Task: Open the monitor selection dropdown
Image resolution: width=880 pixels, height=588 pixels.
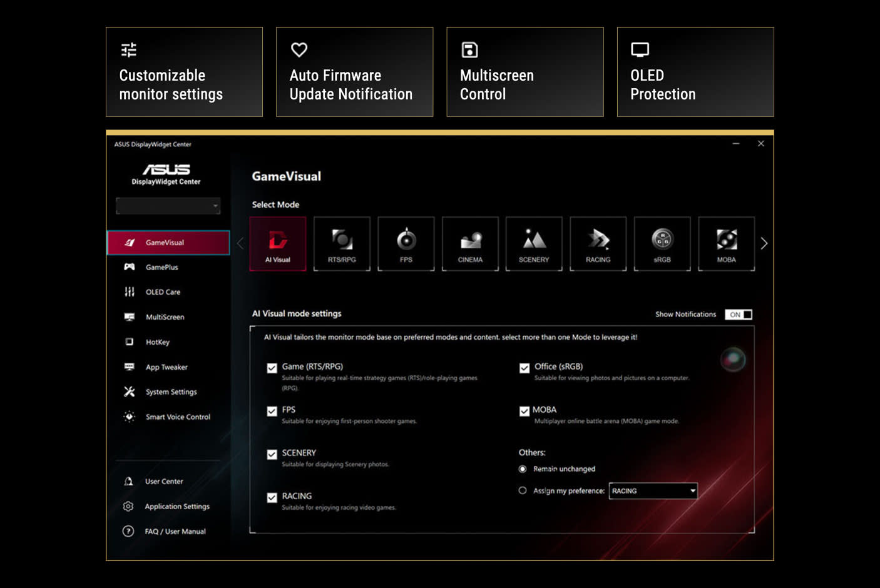Action: [168, 206]
